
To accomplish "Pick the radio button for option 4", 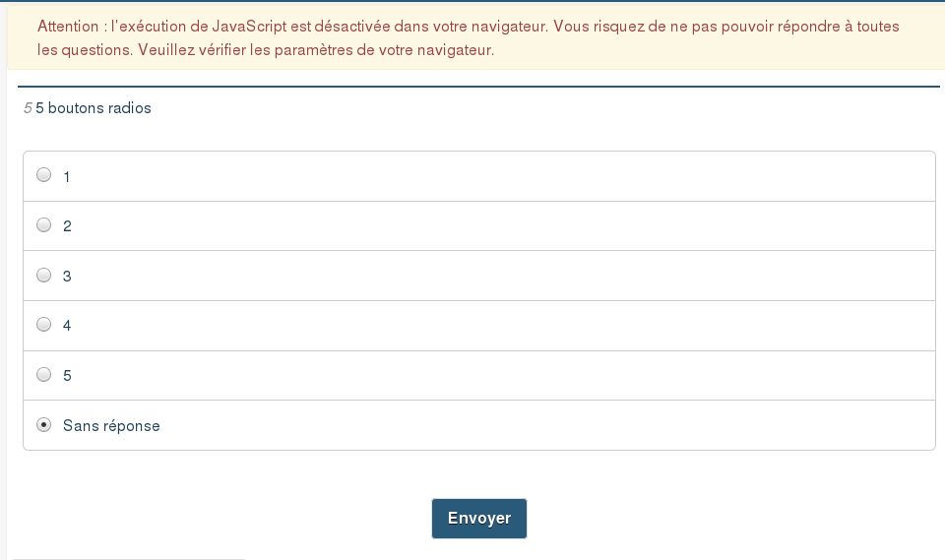I will tap(43, 324).
